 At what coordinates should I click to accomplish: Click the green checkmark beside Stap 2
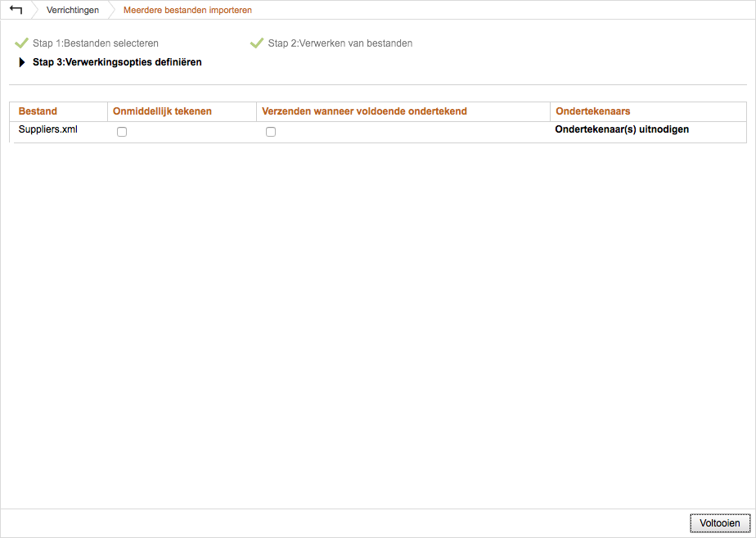[257, 43]
